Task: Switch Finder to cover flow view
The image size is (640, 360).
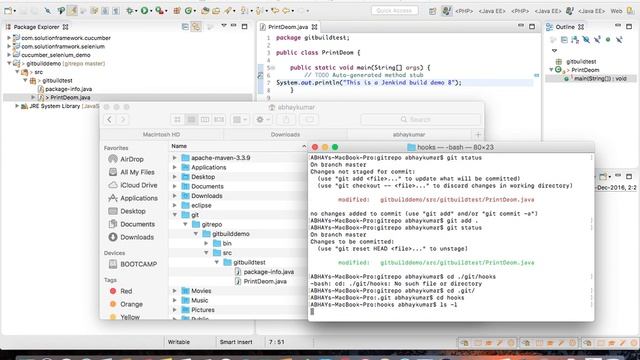Action: pos(219,120)
